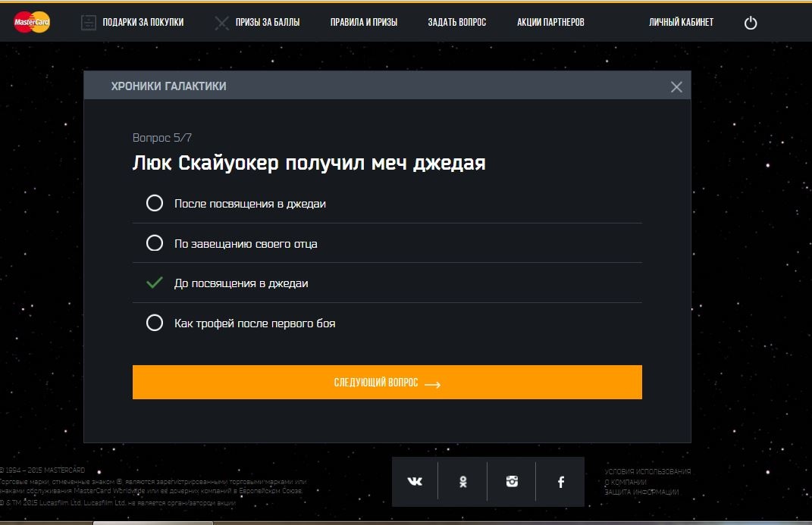
Task: Open Задать вопрос menu item
Action: pos(456,23)
